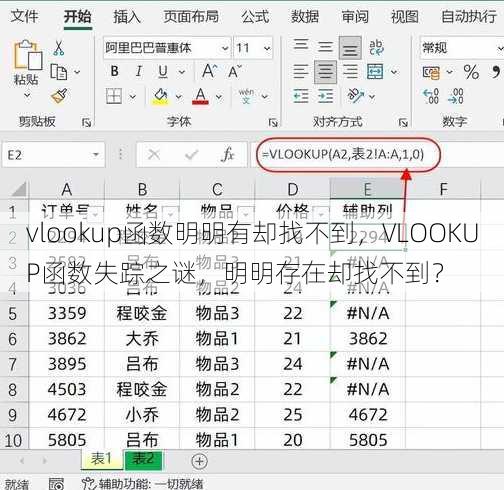Click the Paste clipboard icon
Viewport: 504px width, 490px height.
tap(28, 55)
